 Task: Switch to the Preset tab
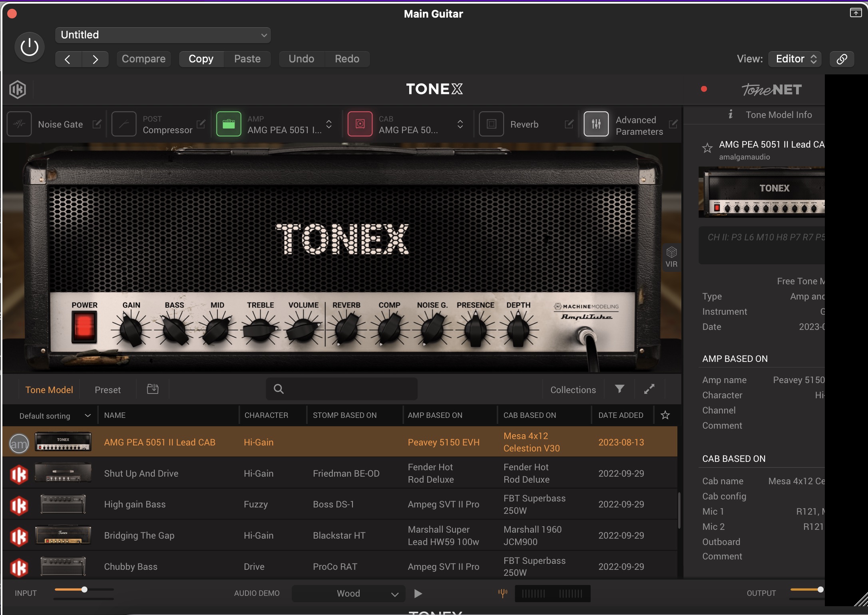click(108, 390)
